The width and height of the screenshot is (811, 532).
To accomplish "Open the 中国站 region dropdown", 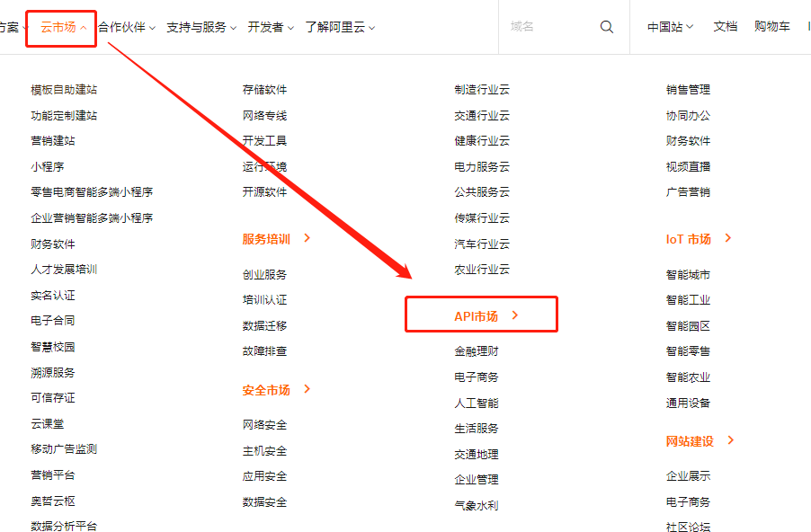I will (670, 27).
